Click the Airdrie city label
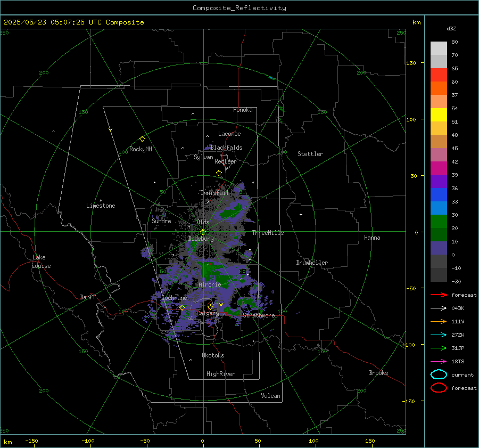Screen dimensions: 479x448 coord(210,284)
